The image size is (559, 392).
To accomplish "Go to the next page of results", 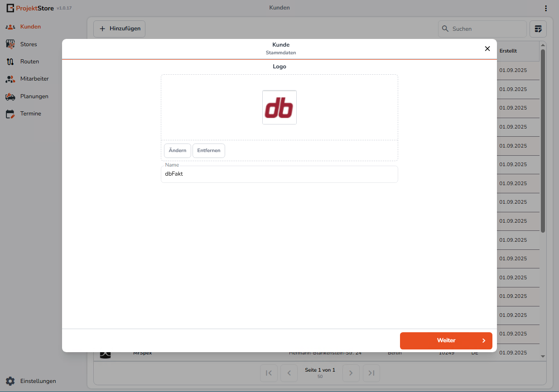I will pos(351,373).
